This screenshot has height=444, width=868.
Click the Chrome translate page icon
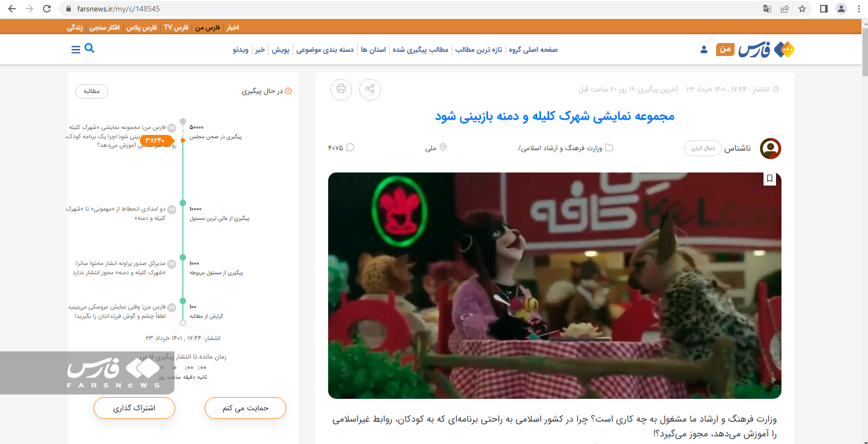pyautogui.click(x=767, y=9)
